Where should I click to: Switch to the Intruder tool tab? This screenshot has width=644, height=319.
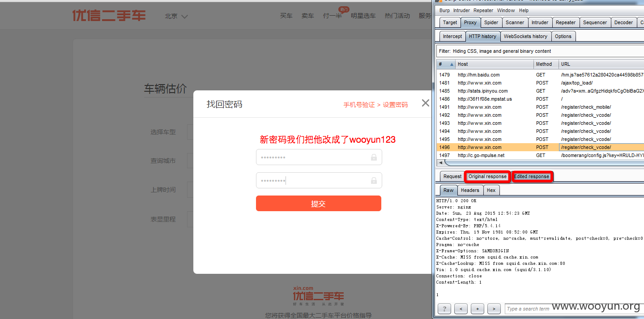(540, 22)
